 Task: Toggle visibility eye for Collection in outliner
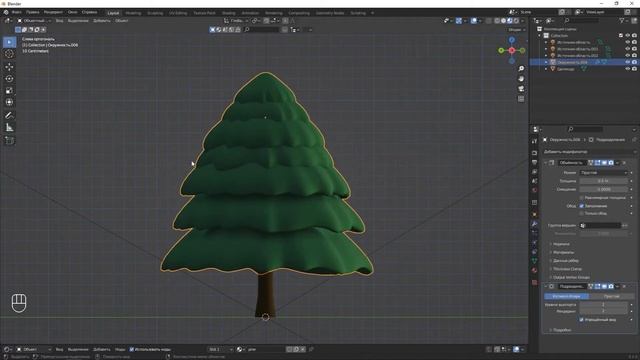click(628, 36)
